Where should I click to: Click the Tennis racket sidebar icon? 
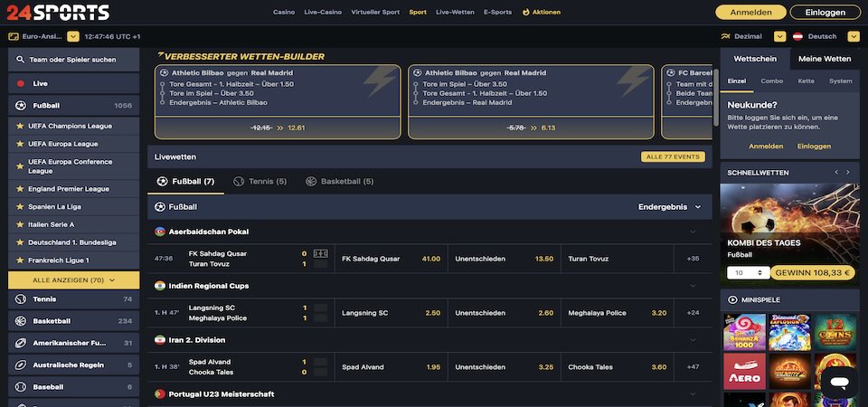point(21,299)
